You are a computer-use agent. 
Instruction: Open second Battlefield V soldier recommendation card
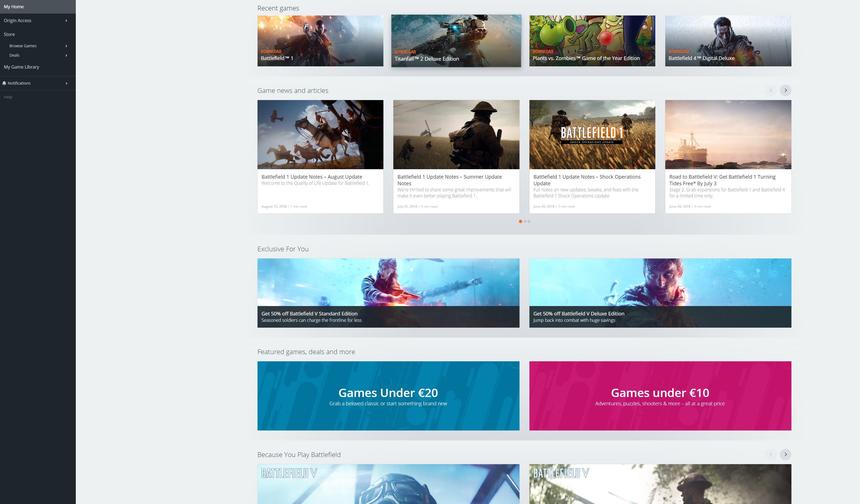660,484
